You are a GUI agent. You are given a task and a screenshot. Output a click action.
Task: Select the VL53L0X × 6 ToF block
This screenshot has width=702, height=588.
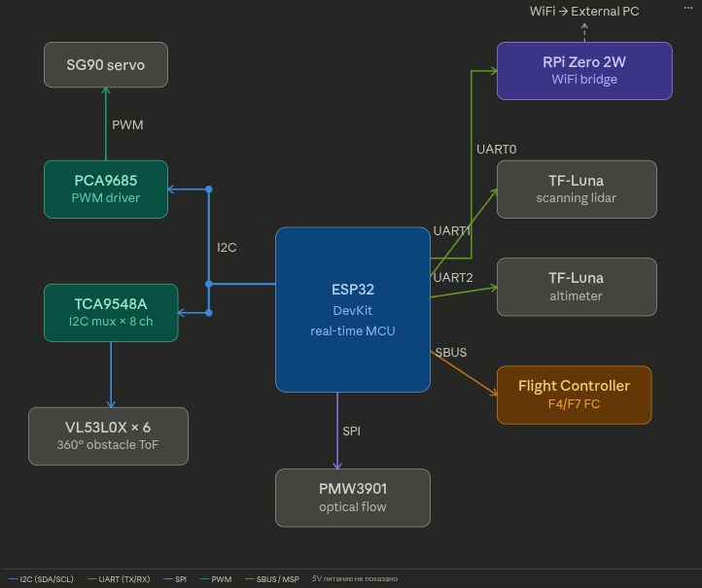pos(108,436)
